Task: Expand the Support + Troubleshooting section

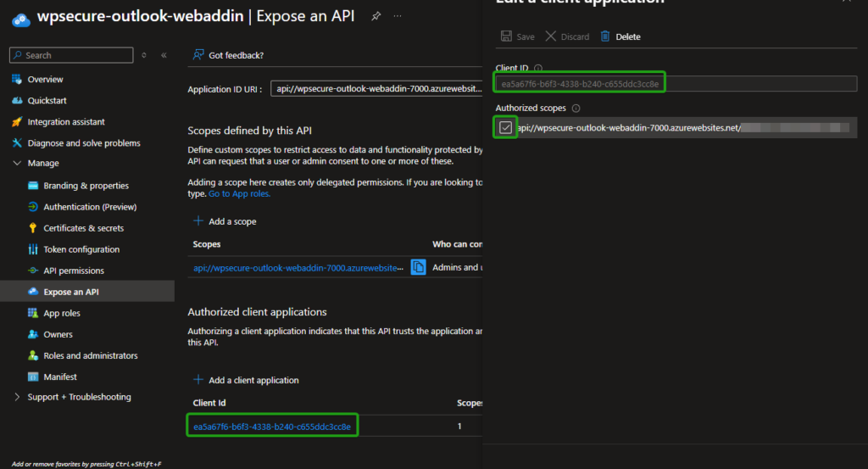Action: pyautogui.click(x=17, y=397)
